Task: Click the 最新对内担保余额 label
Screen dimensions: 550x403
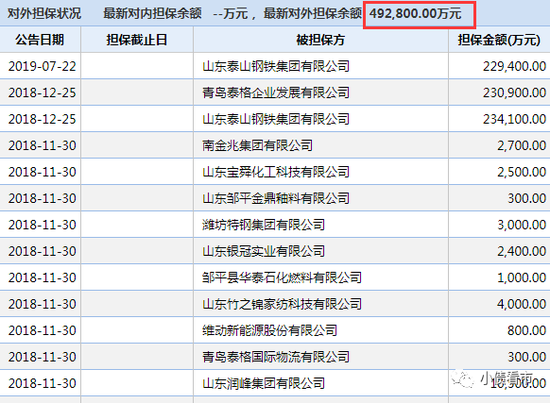Action: 153,14
